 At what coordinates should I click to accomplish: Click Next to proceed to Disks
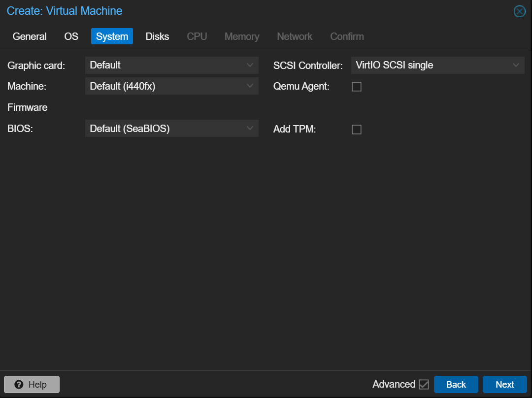504,385
